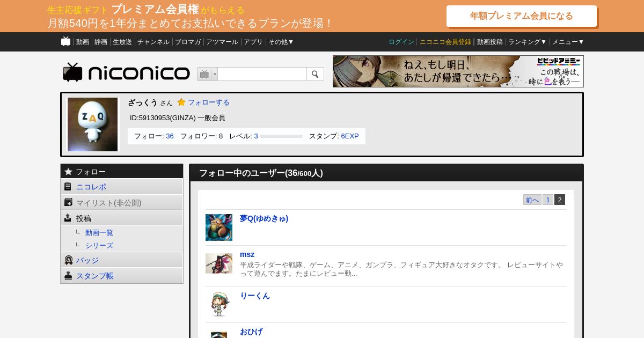Image resolution: width=644 pixels, height=338 pixels.
Task: Open user りーくん name link
Action: click(x=255, y=296)
